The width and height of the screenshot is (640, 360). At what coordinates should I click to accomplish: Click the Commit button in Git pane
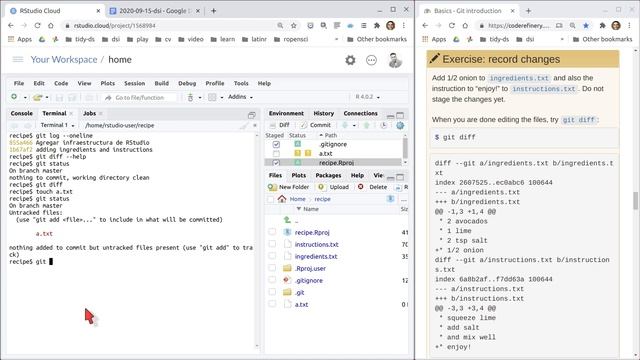click(x=316, y=125)
